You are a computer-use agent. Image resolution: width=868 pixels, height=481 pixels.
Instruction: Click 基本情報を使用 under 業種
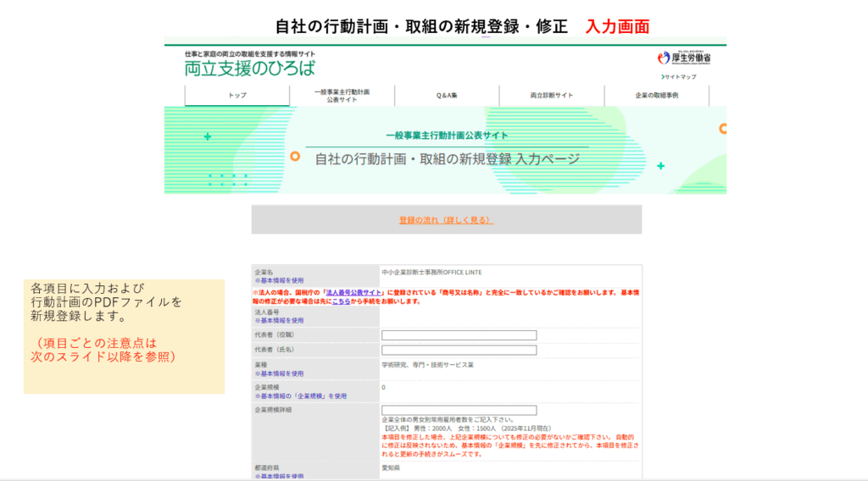click(279, 373)
